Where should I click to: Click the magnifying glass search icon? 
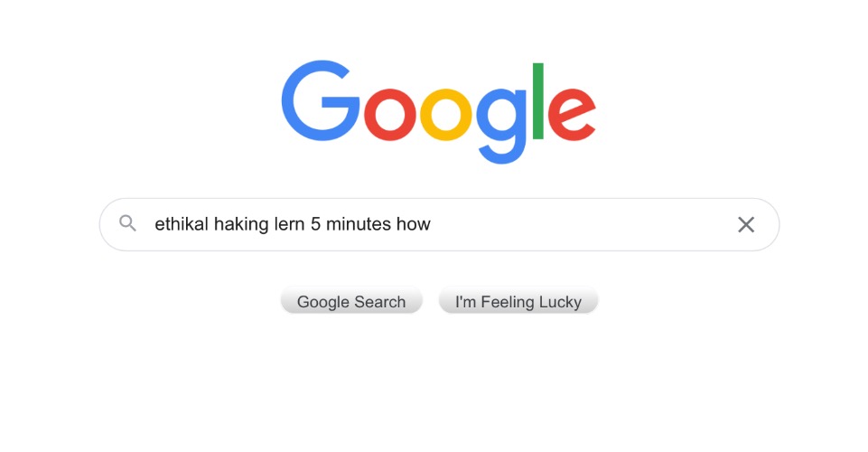pos(128,223)
